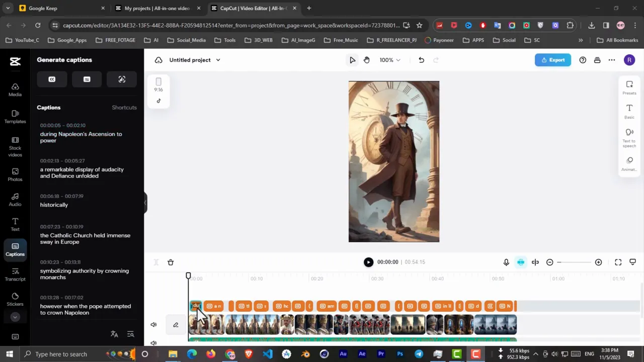The height and width of the screenshot is (362, 644).
Task: Open the Media panel in sidebar
Action: point(15,90)
